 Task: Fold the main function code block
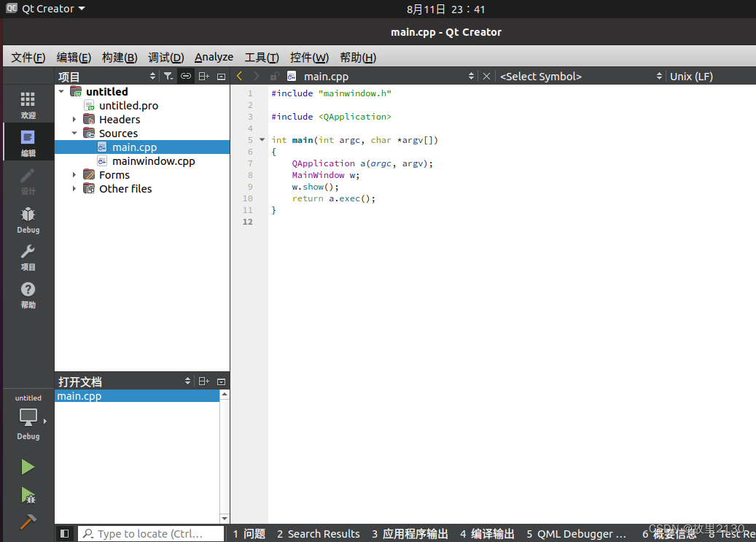click(262, 139)
